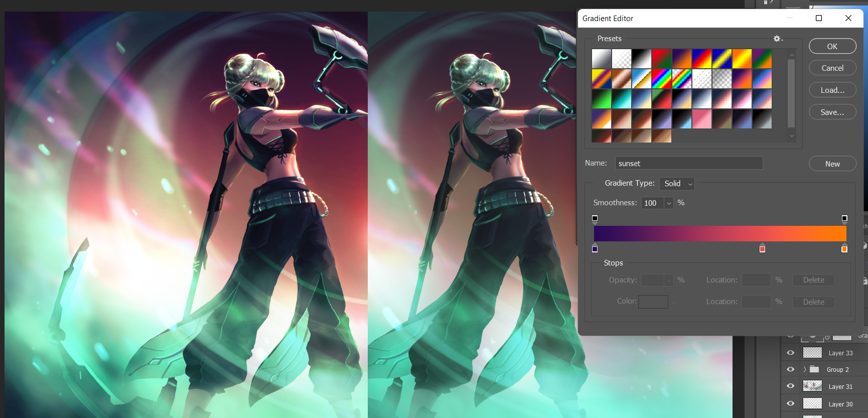Select the Layer 31 thumbnail

click(812, 386)
